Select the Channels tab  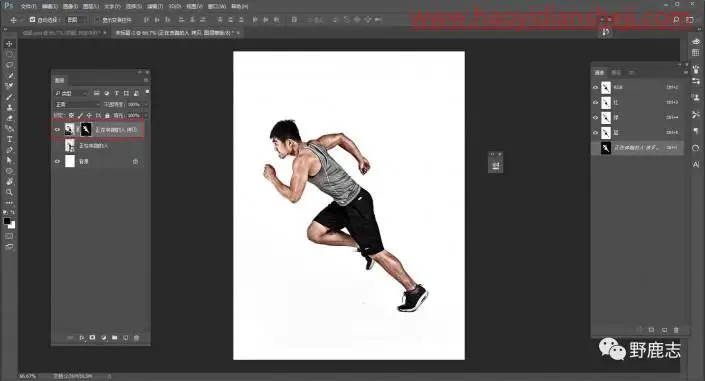click(x=600, y=72)
